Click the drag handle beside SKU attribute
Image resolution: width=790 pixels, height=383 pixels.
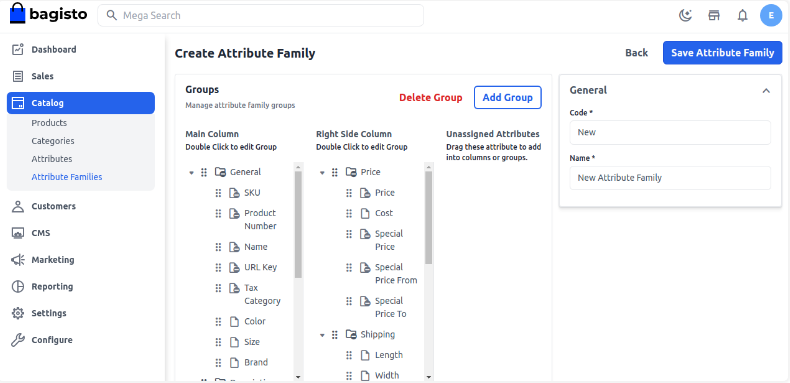[x=218, y=193]
